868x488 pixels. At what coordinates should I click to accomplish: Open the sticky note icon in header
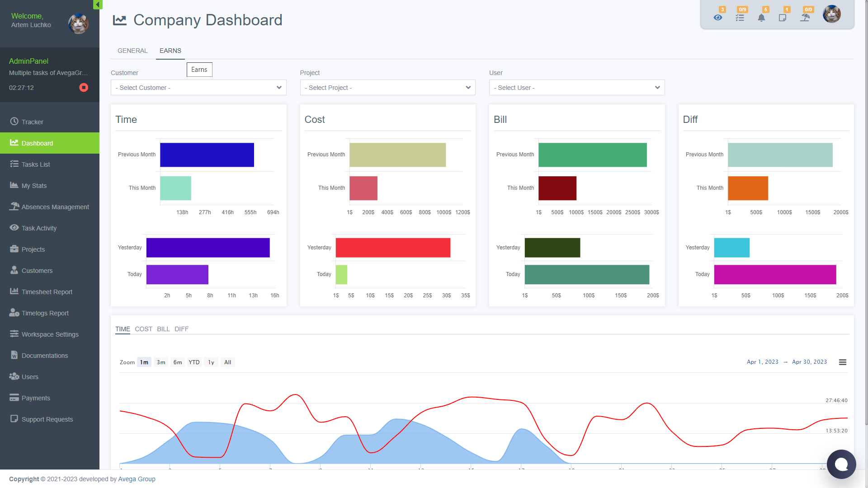coord(783,18)
